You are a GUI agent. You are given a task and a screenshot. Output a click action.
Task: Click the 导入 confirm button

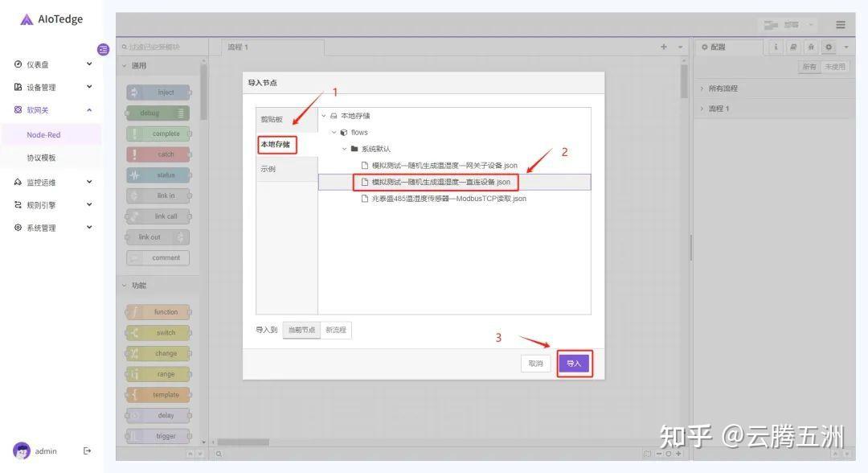tap(574, 363)
